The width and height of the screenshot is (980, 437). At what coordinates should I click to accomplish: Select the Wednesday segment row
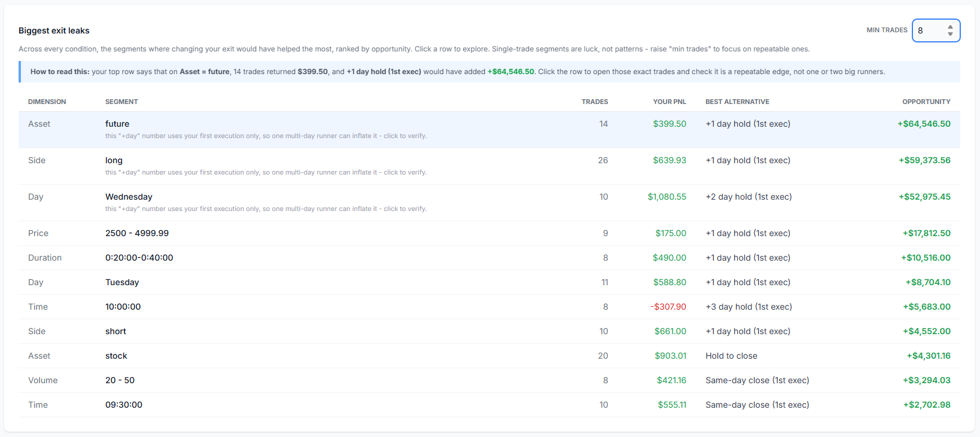coord(489,203)
